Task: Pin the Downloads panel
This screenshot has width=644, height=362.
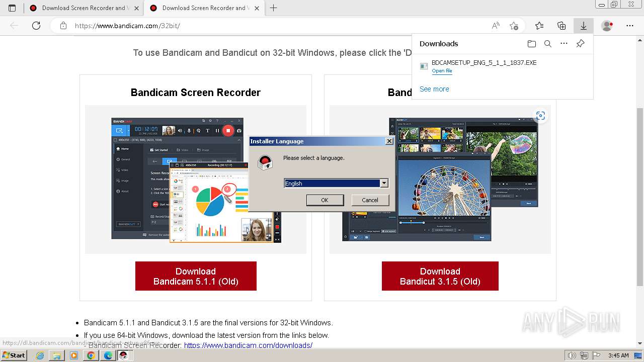Action: click(580, 44)
